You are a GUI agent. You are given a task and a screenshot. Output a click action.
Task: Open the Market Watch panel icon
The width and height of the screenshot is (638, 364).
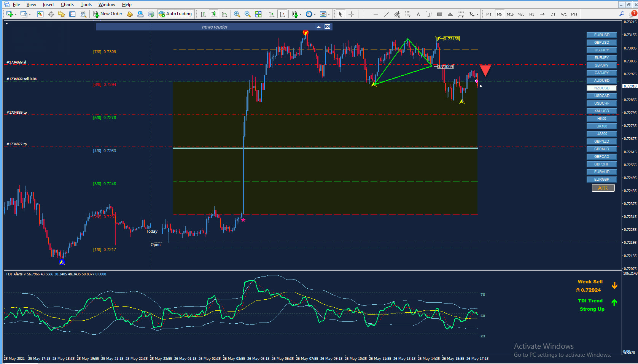click(x=40, y=14)
